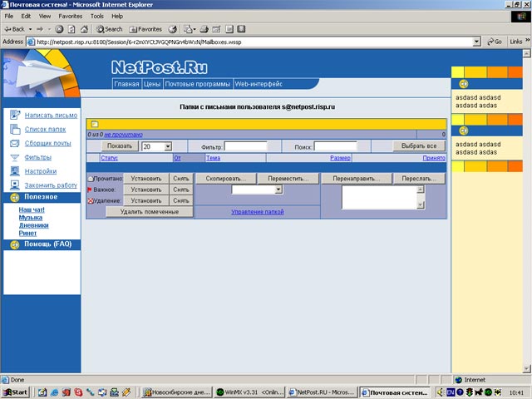Image resolution: width=532 pixels, height=399 pixels.
Task: Sort by the Размер column link
Action: point(340,158)
